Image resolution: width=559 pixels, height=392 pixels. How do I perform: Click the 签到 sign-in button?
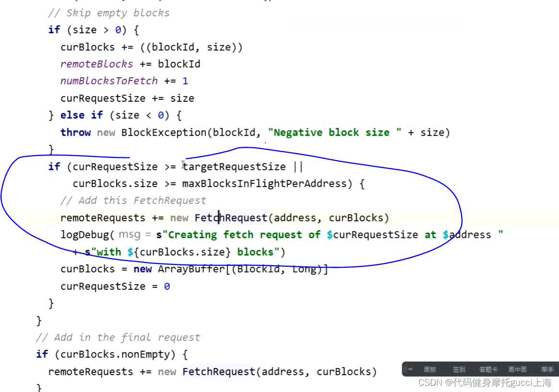[x=459, y=369]
